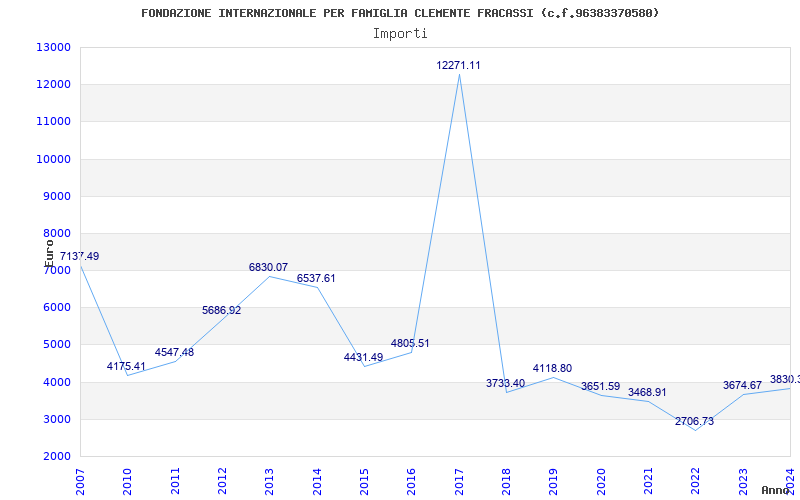Click the y-axis tick 13000

53,47
